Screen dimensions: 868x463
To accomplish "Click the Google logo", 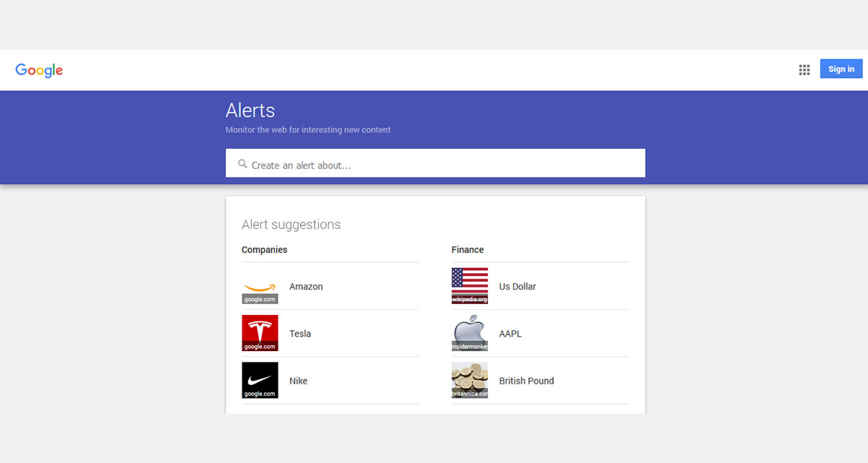I will point(39,70).
